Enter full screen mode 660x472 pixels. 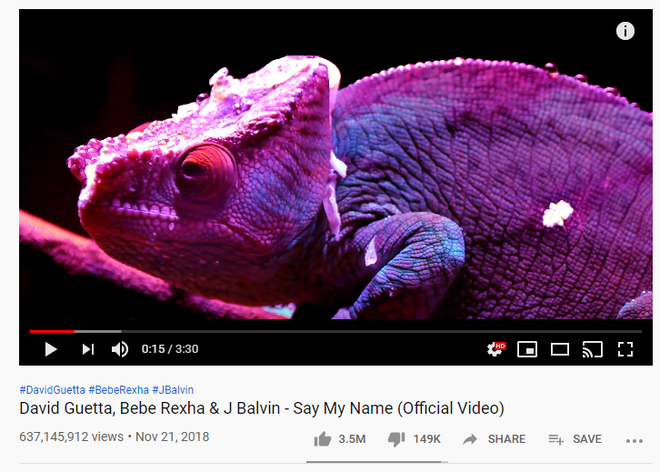click(625, 349)
